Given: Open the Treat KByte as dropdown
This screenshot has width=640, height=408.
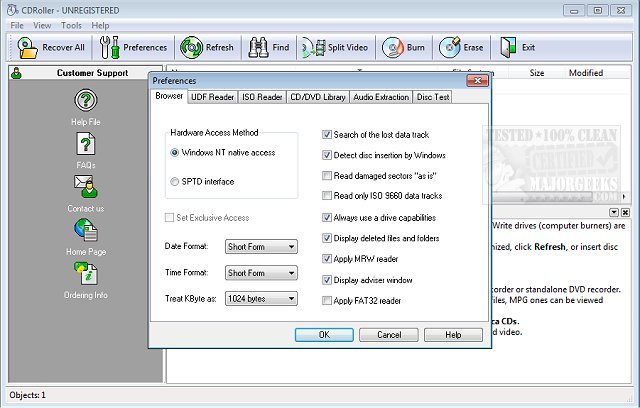Looking at the screenshot, I should 261,299.
